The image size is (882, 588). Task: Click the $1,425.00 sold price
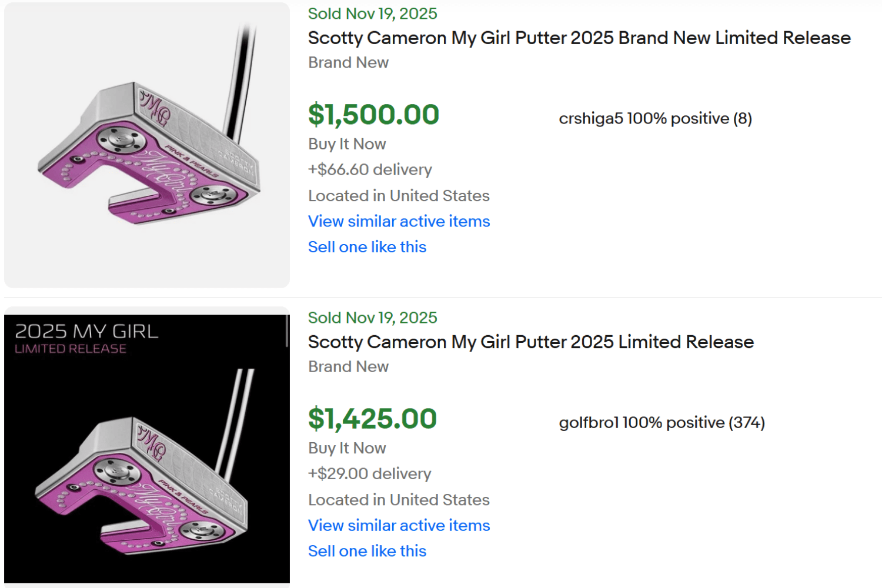[373, 418]
